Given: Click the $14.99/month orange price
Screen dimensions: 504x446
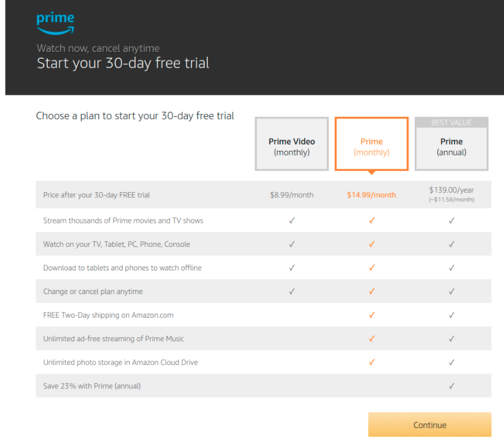Looking at the screenshot, I should [x=372, y=195].
